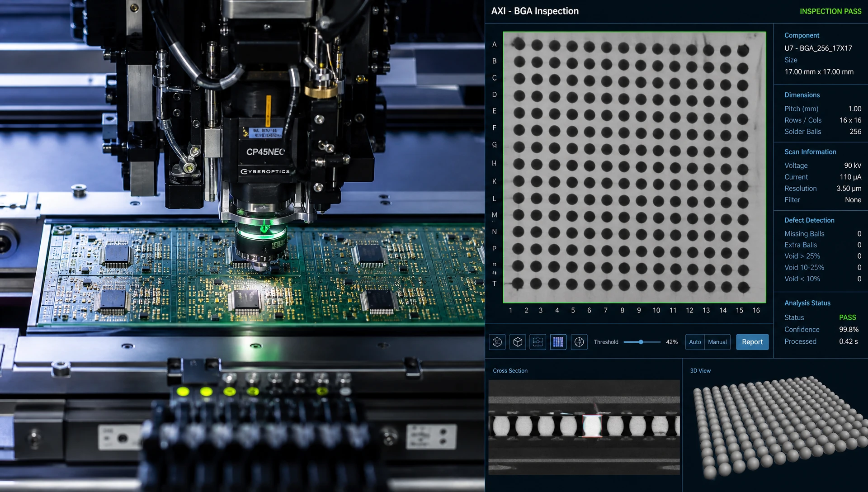Click the Current value 110 µA
868x492 pixels.
click(850, 177)
